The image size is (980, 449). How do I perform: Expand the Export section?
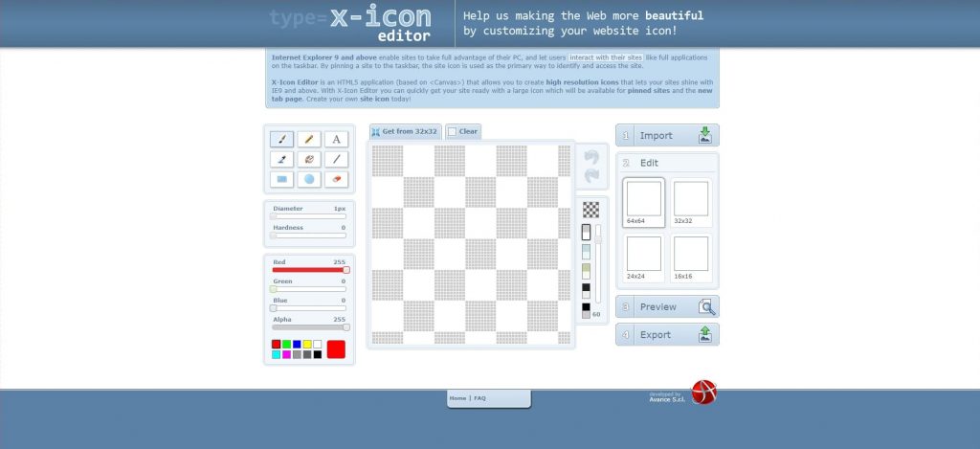[x=667, y=335]
